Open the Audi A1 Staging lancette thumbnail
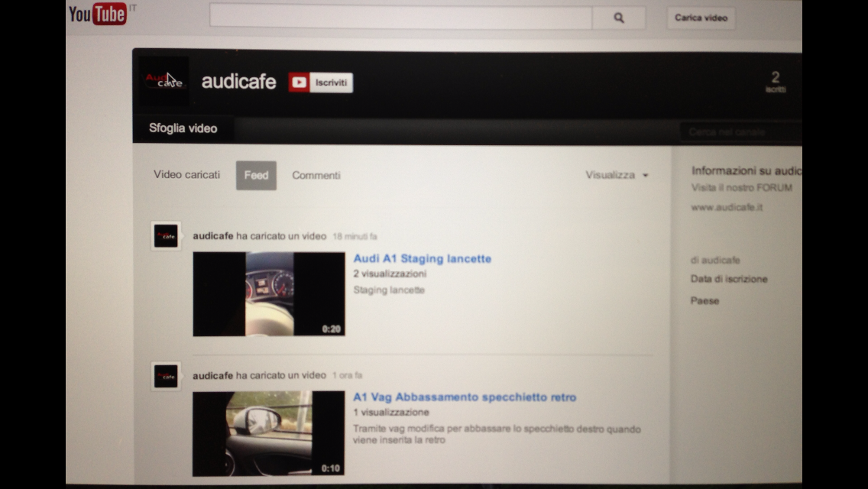This screenshot has width=868, height=489. pos(268,294)
